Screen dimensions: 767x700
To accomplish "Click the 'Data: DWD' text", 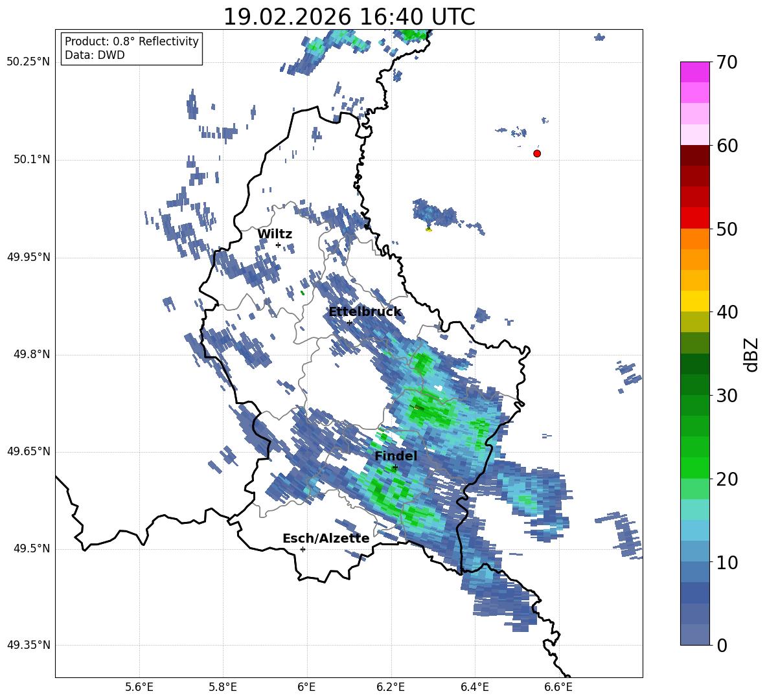I will (95, 55).
